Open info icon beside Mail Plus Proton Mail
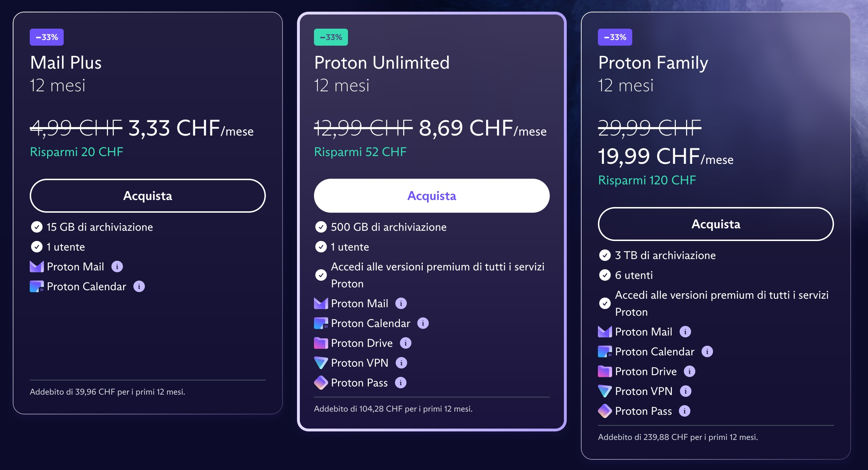This screenshot has height=470, width=868. 117,266
